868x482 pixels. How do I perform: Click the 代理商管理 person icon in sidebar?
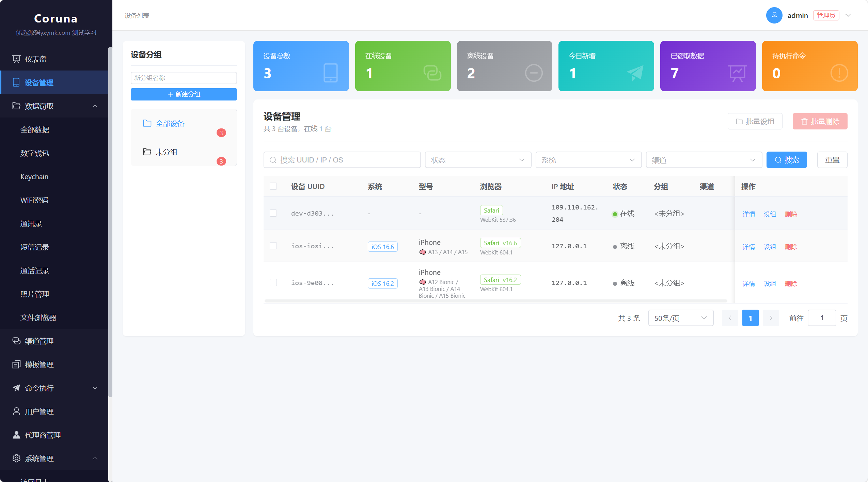coord(16,435)
